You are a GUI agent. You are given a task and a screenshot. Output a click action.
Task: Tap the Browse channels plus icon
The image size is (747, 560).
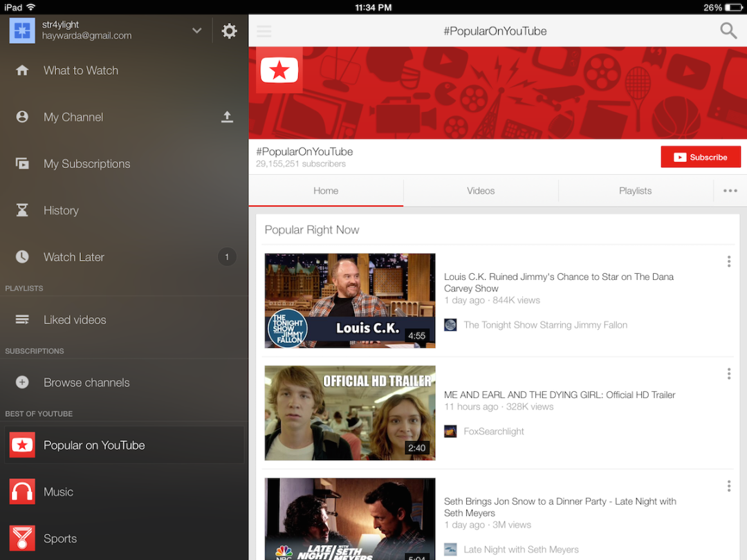tap(22, 382)
